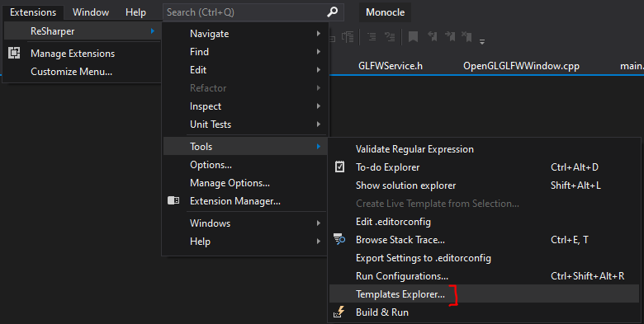Toggle a bookmark with the bookmark icon

pyautogui.click(x=413, y=37)
